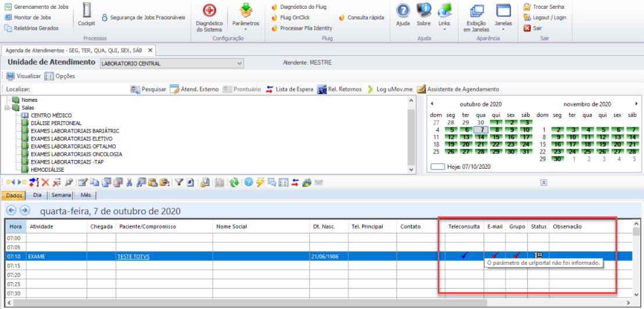Select November 30 in calendar
Image resolution: width=644 pixels, height=309 pixels.
[x=557, y=159]
